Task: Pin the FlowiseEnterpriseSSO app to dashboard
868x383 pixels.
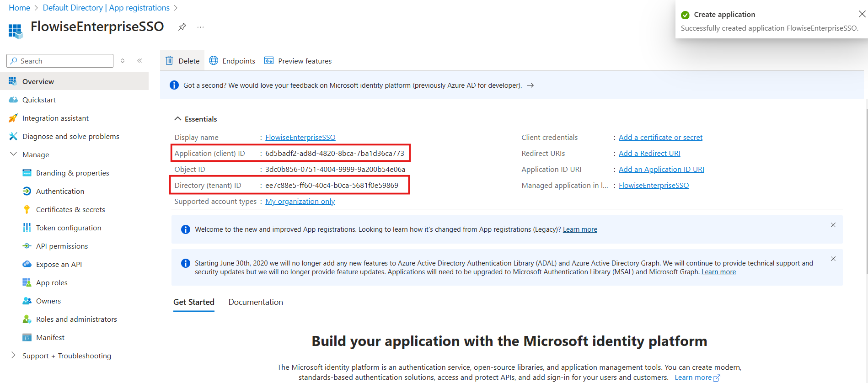Action: [182, 27]
